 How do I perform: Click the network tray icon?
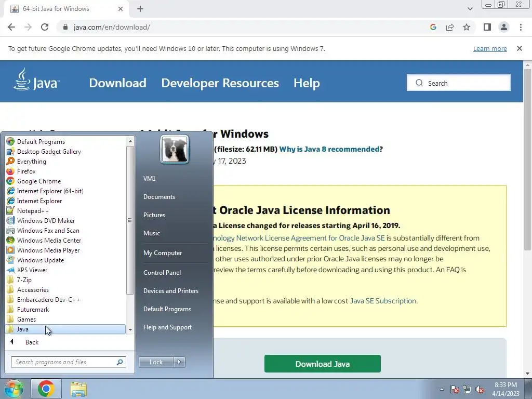[x=467, y=390]
